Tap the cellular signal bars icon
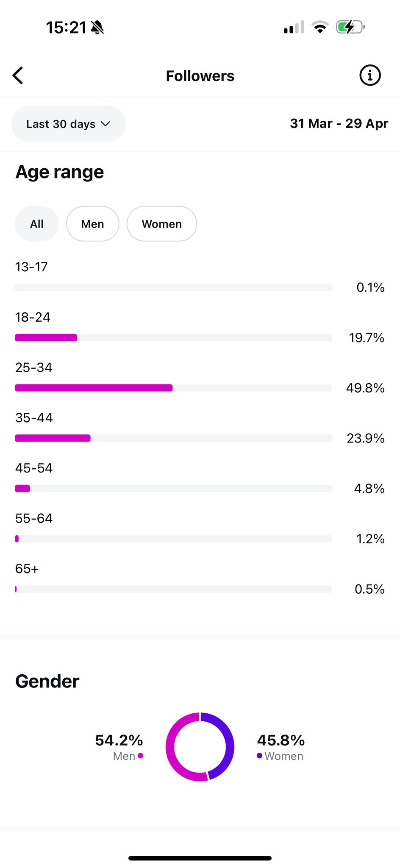 (x=294, y=27)
